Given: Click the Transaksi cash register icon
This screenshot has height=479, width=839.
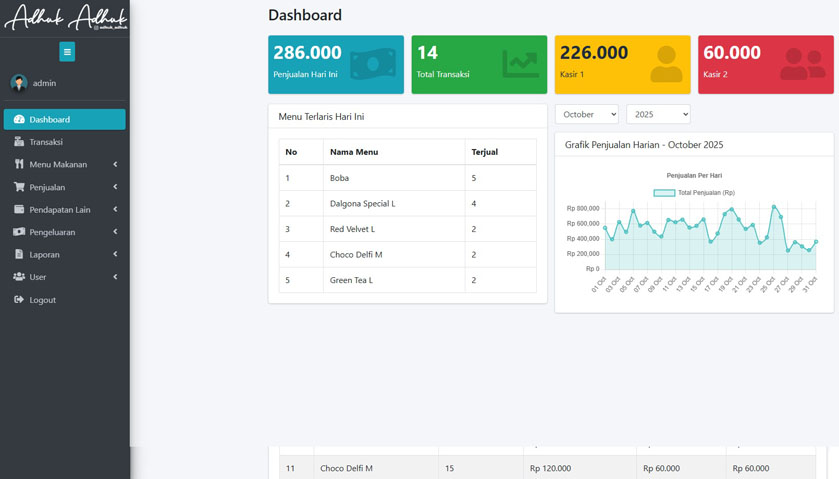Looking at the screenshot, I should [x=19, y=142].
